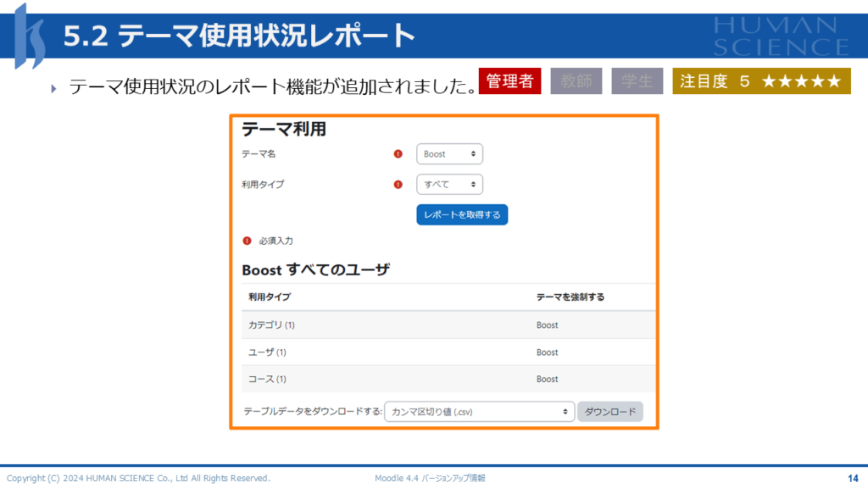The height and width of the screenshot is (488, 868).
Task: Click the required icon next to 利用タイプ
Action: 398,184
